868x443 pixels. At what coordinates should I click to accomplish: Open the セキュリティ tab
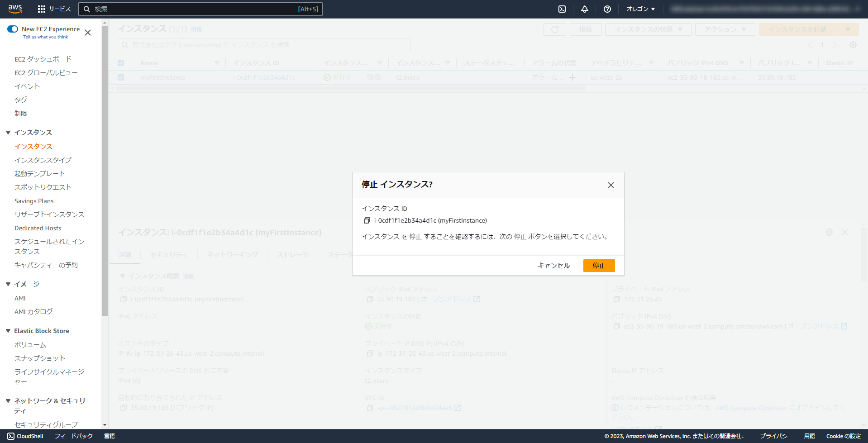pos(168,255)
